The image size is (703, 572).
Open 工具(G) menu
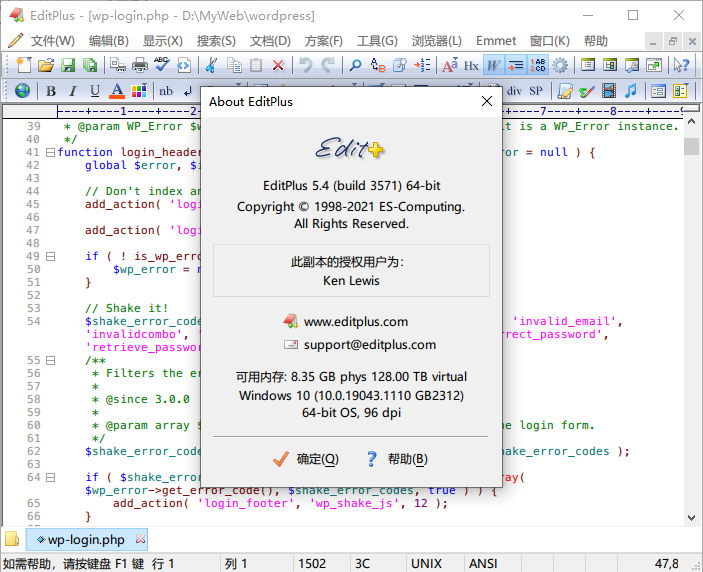[x=377, y=41]
